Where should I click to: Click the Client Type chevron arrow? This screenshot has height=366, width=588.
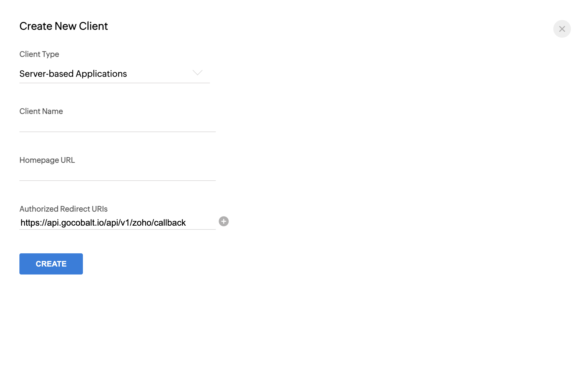tap(197, 72)
